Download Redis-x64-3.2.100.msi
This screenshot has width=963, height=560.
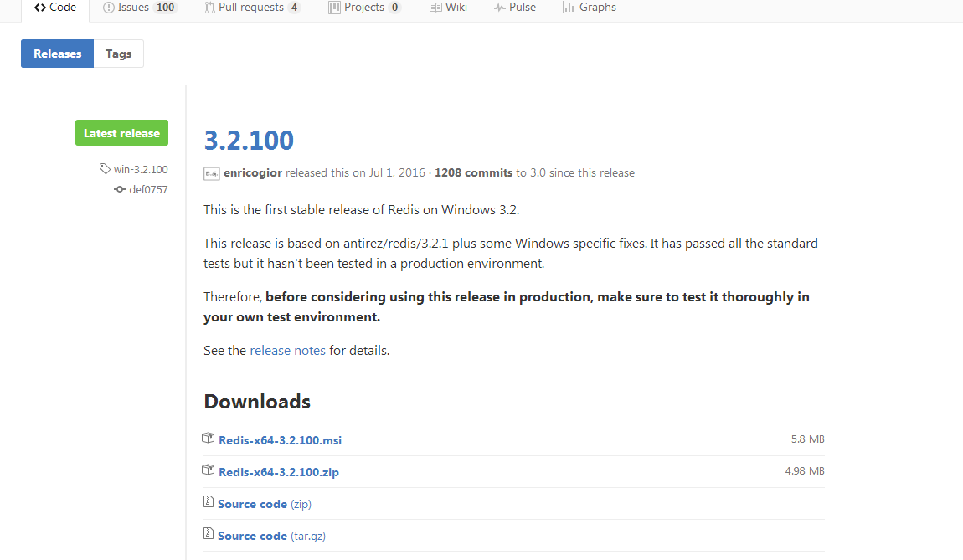click(280, 440)
